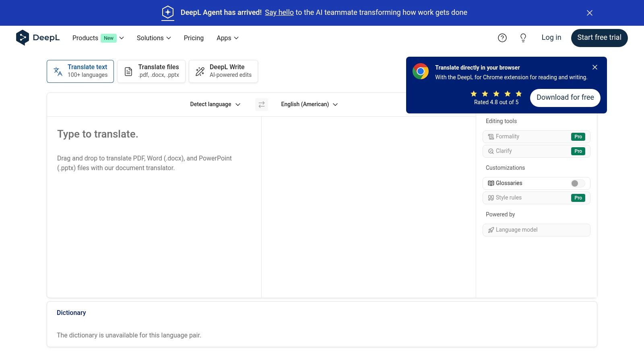Swap source and target languages icon
The image size is (644, 362).
[262, 105]
